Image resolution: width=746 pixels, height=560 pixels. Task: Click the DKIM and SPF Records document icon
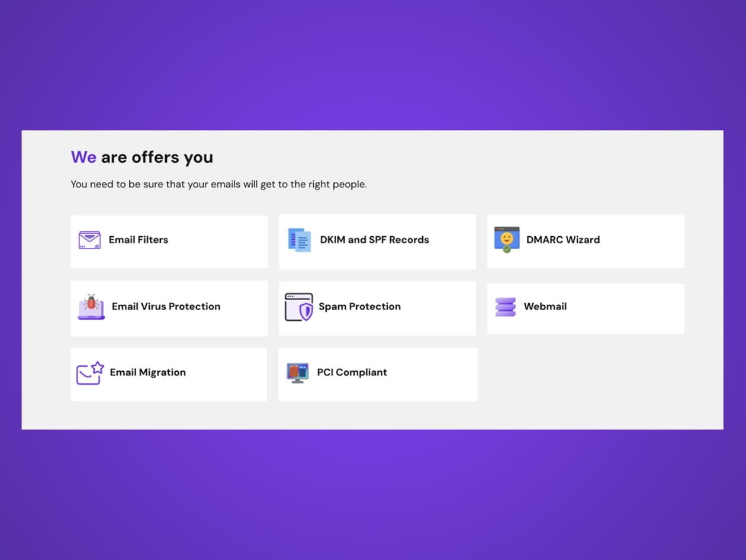click(x=300, y=240)
